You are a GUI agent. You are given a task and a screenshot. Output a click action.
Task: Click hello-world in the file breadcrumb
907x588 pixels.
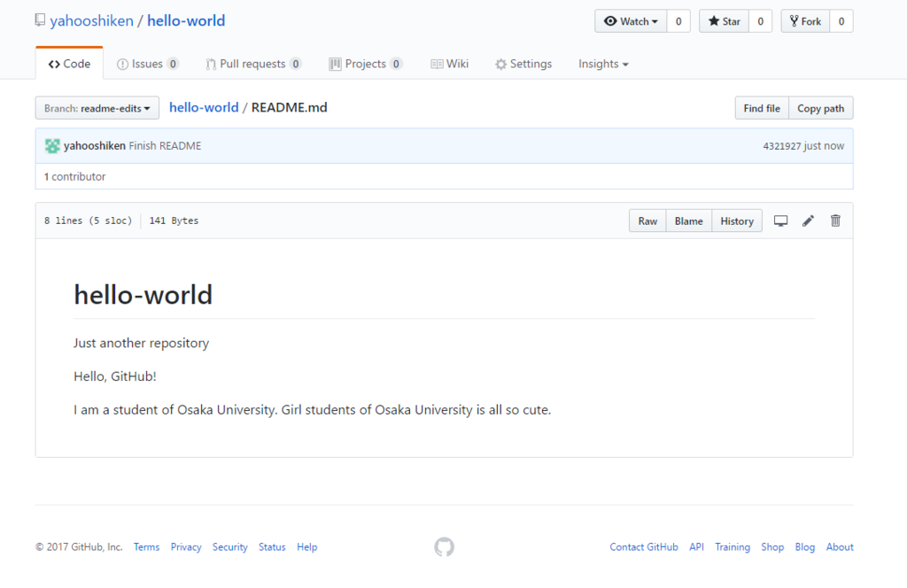pos(204,107)
